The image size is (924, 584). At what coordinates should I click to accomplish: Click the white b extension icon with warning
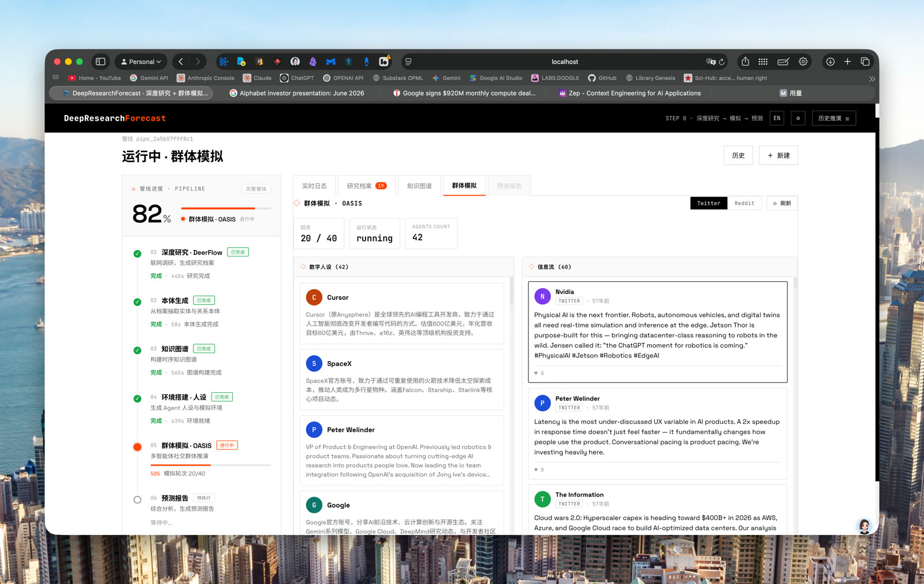click(384, 61)
